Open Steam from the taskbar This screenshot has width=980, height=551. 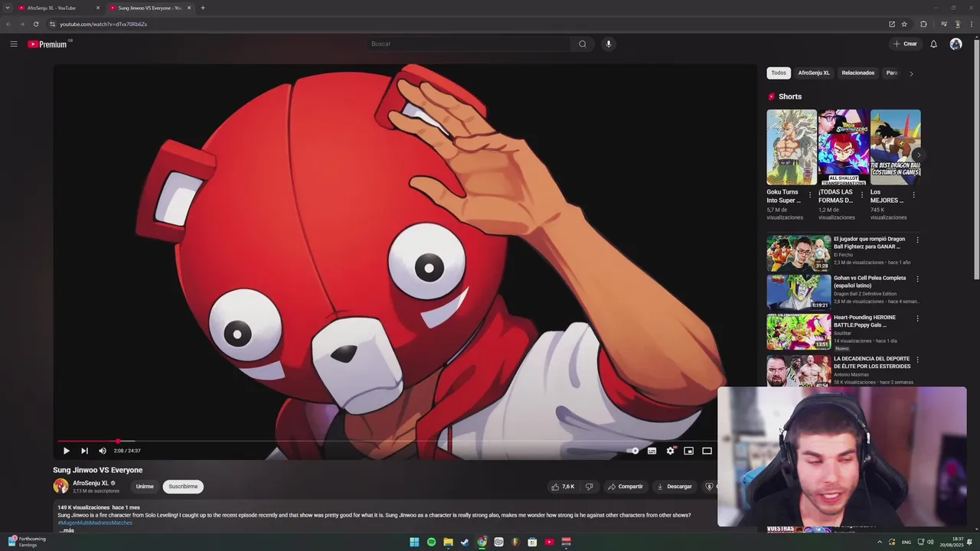click(x=465, y=542)
